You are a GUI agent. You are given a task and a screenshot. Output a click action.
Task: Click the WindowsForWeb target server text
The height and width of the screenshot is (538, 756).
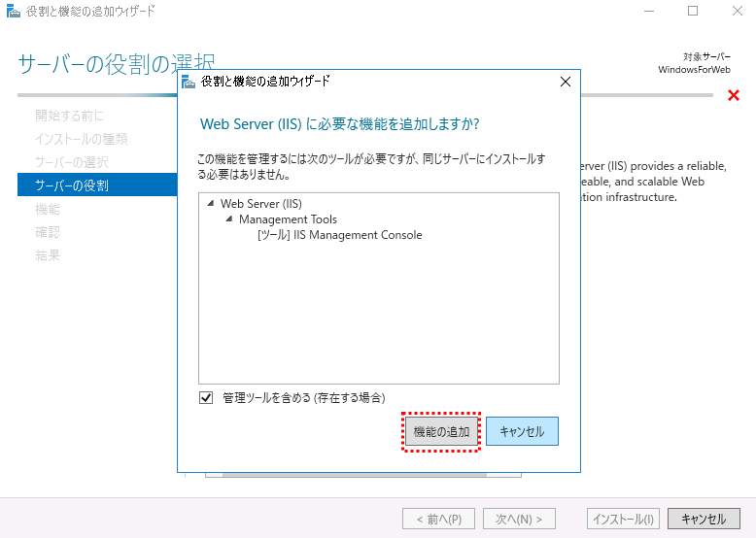(x=694, y=70)
